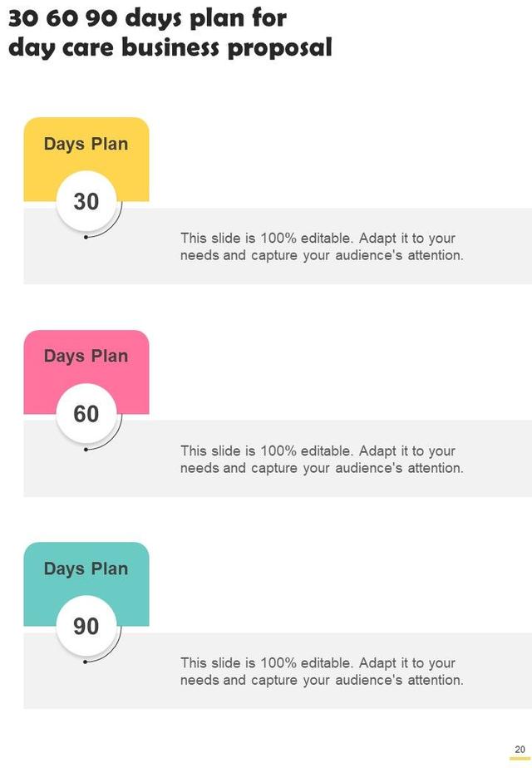This screenshot has height=768, width=532.
Task: Select the description text for the 30-day plan
Action: pyautogui.click(x=322, y=247)
